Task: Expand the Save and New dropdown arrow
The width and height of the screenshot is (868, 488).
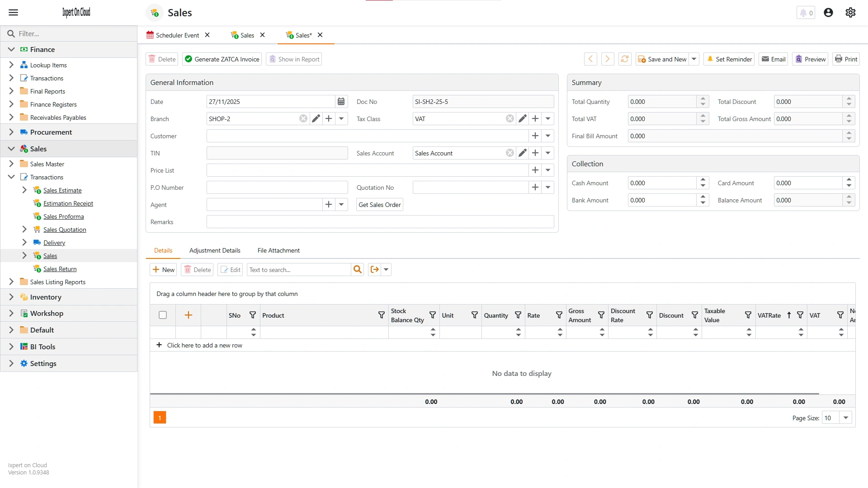Action: click(x=694, y=59)
